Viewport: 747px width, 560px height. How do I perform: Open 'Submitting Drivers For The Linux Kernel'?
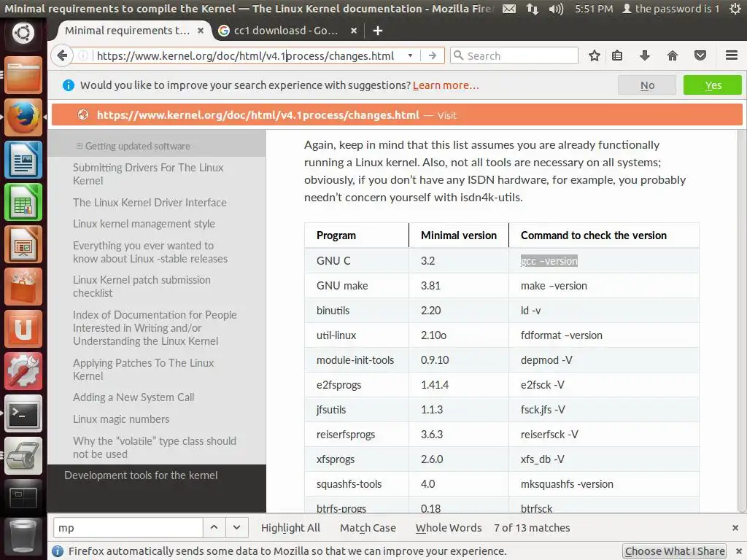(148, 174)
